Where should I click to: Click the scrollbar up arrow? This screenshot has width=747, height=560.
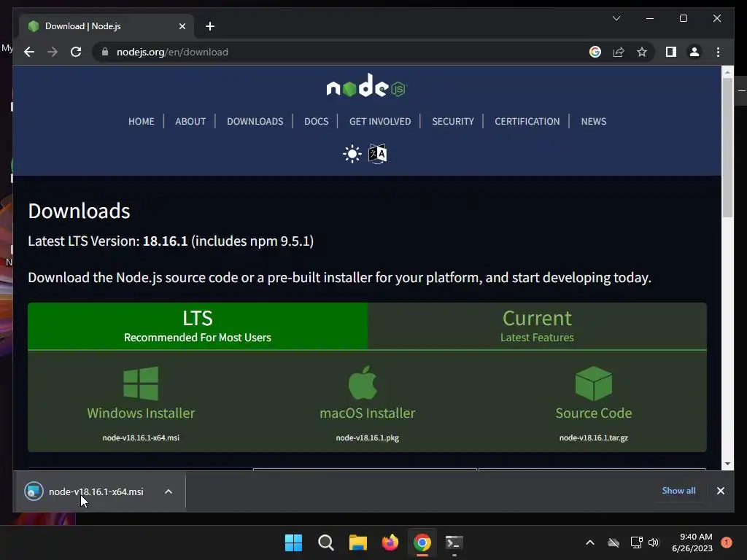(727, 72)
